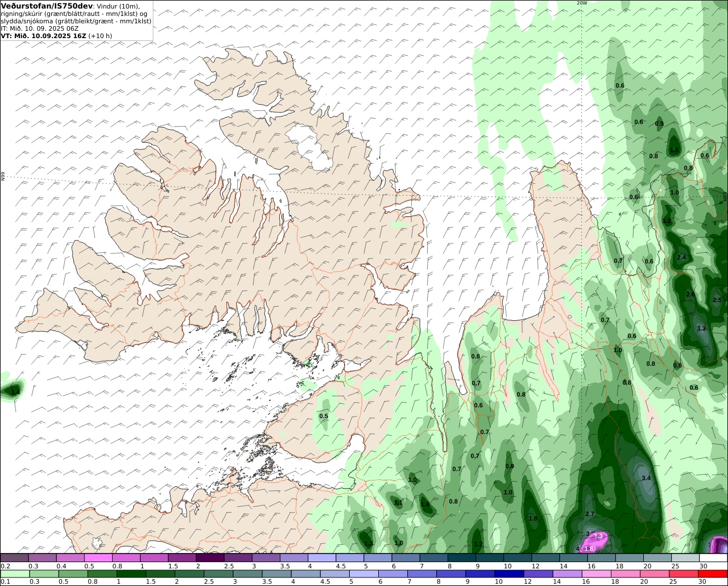
Task: Click the 2.7 precipitation value on the map
Action: pos(590,514)
